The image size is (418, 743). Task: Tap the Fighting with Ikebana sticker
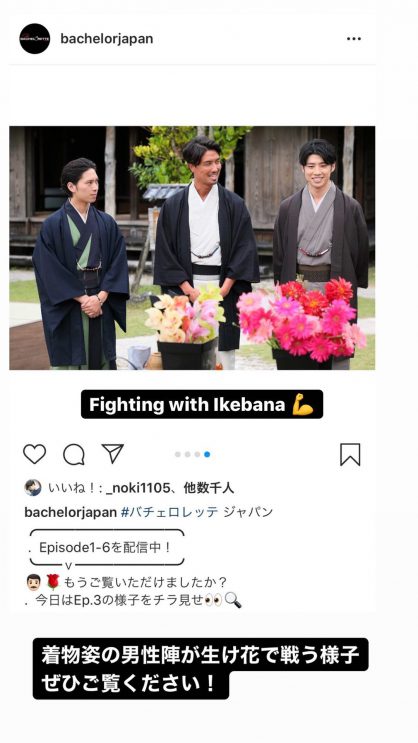pyautogui.click(x=202, y=405)
